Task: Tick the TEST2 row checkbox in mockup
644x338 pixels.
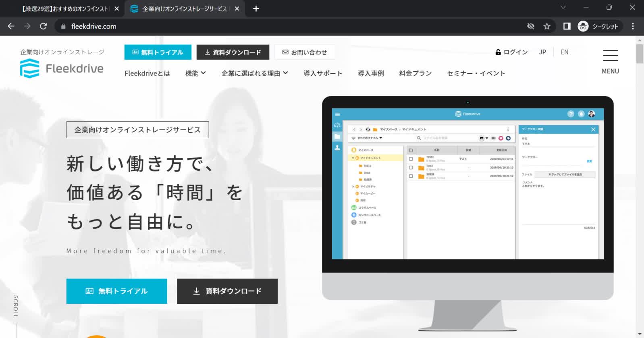Action: (411, 159)
